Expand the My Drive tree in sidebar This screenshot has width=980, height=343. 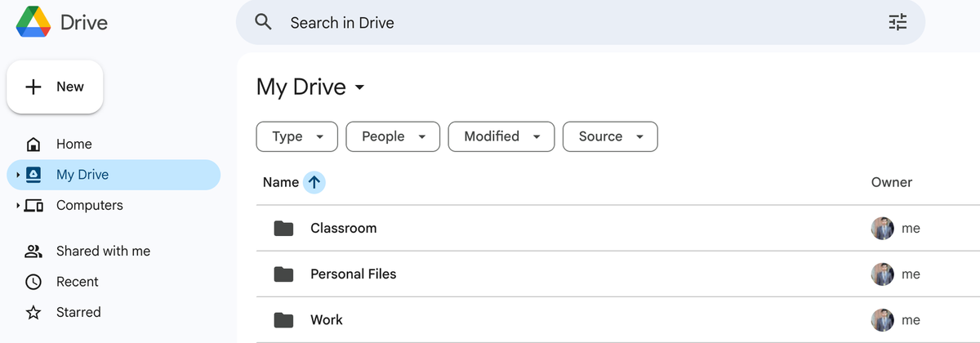tap(18, 175)
